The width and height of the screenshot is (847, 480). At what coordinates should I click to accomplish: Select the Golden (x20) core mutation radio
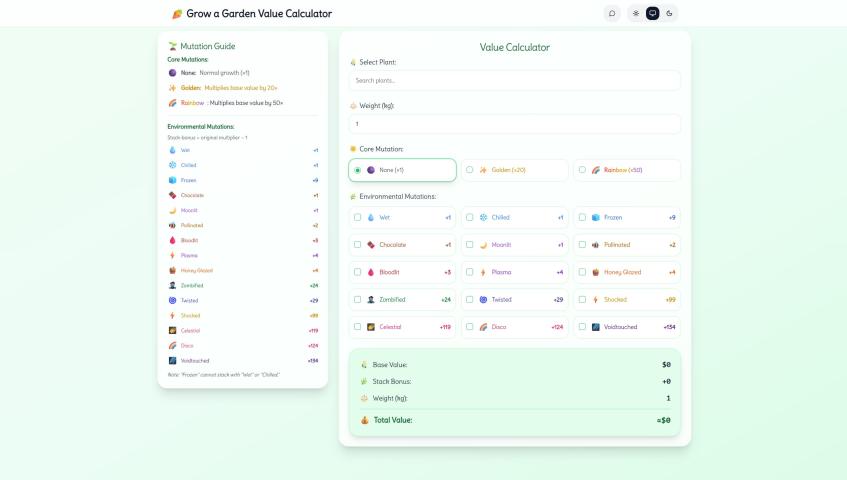[x=470, y=170]
